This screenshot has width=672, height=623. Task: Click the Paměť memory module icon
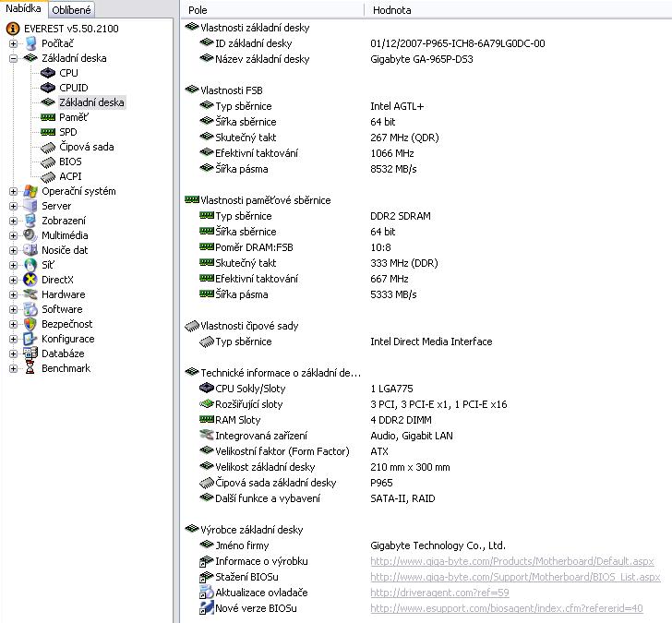pos(48,117)
